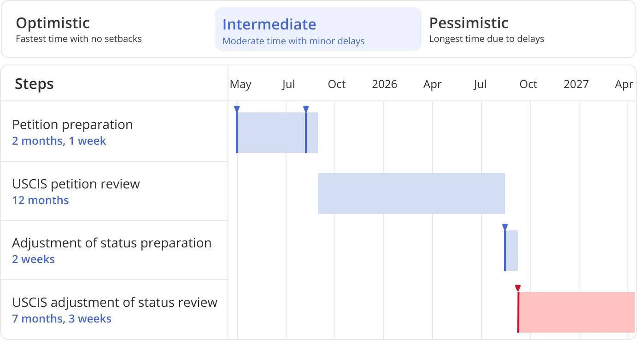Click the blue marker on Adjustment of status preparation
Screen dimensions: 644x340
click(505, 227)
